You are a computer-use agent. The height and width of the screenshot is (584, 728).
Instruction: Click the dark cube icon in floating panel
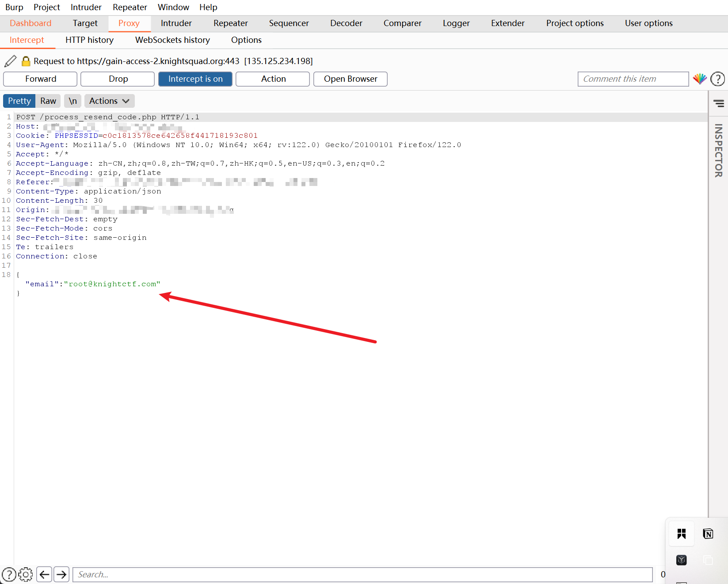[681, 560]
